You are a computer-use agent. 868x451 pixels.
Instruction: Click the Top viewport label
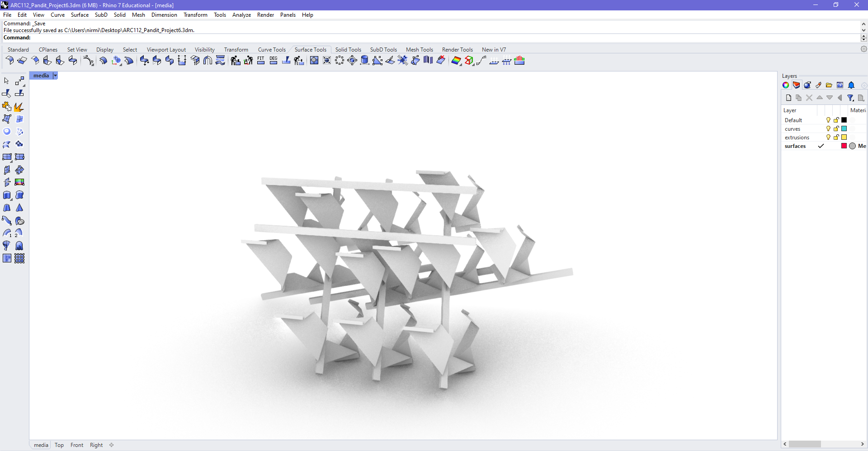(x=59, y=445)
